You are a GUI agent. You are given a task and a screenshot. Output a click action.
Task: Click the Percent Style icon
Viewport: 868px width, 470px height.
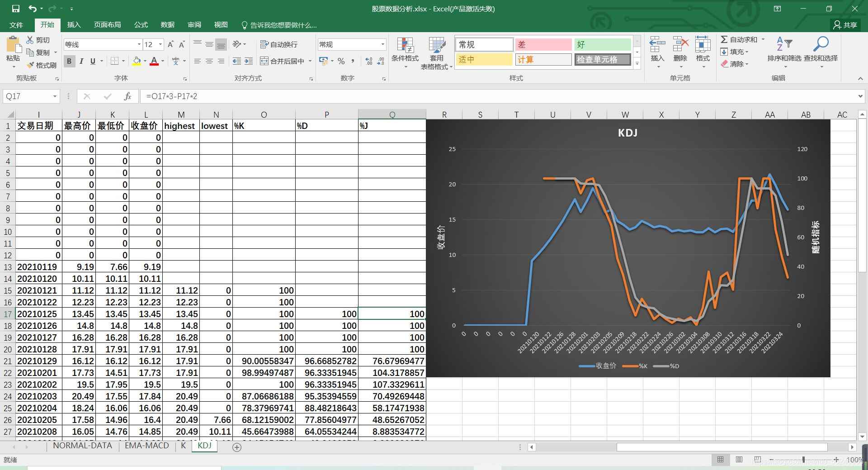click(x=341, y=61)
